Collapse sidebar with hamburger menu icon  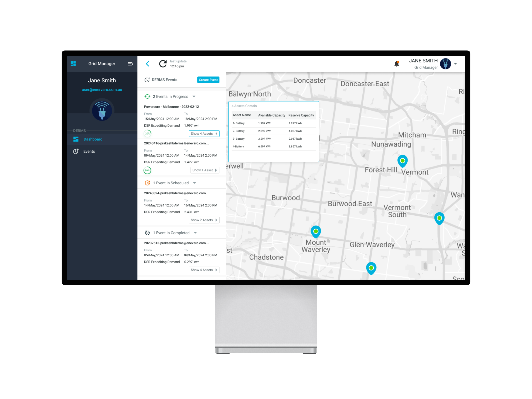pyautogui.click(x=131, y=64)
